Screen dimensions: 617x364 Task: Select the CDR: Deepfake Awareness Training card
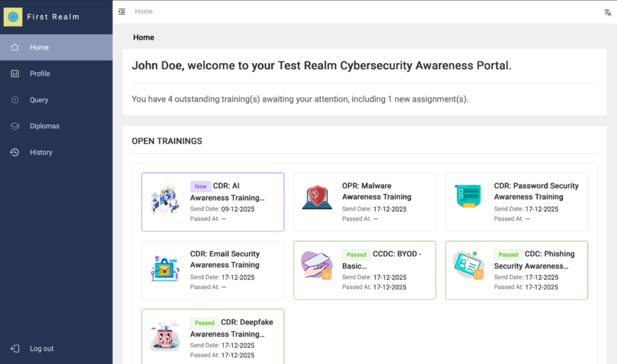click(231, 328)
